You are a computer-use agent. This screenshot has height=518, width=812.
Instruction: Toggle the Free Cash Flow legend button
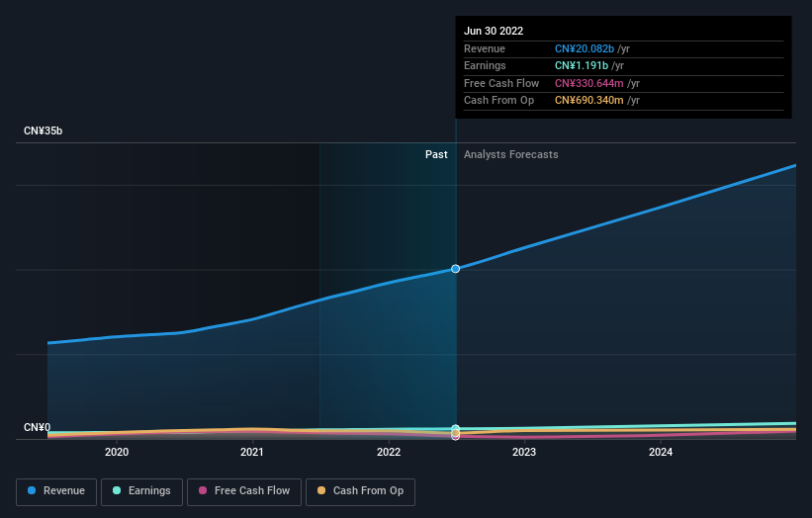[244, 491]
